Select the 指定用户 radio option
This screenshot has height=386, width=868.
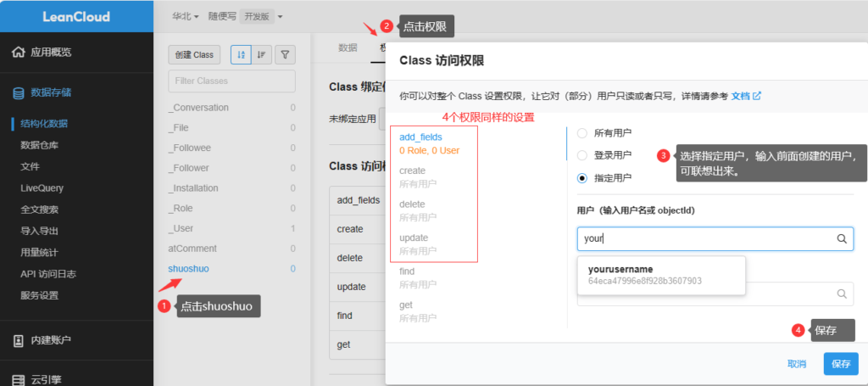(581, 178)
